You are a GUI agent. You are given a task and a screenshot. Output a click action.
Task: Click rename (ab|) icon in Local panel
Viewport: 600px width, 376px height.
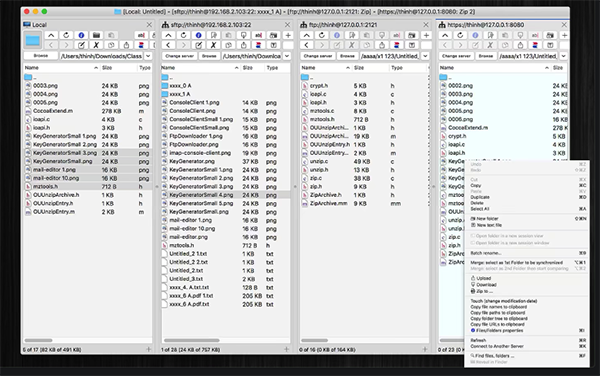141,35
